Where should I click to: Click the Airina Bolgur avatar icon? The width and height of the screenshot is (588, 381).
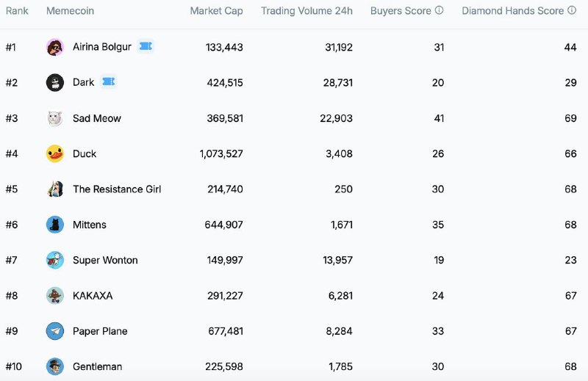[54, 47]
